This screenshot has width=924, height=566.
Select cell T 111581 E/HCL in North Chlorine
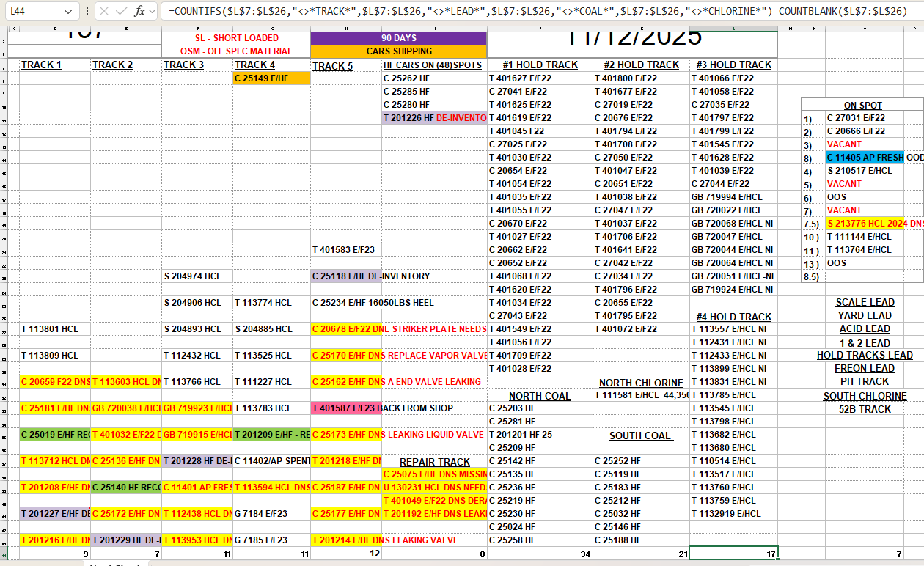(641, 394)
